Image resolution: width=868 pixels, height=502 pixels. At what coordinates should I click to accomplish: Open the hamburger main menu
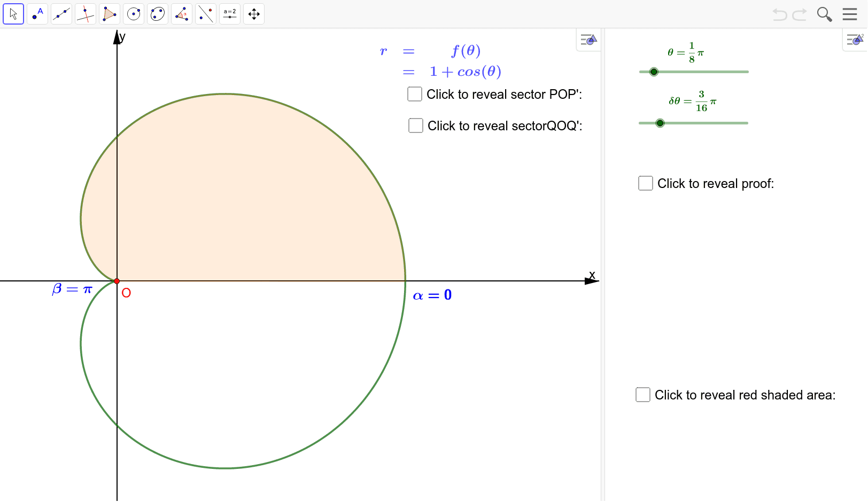(x=850, y=14)
